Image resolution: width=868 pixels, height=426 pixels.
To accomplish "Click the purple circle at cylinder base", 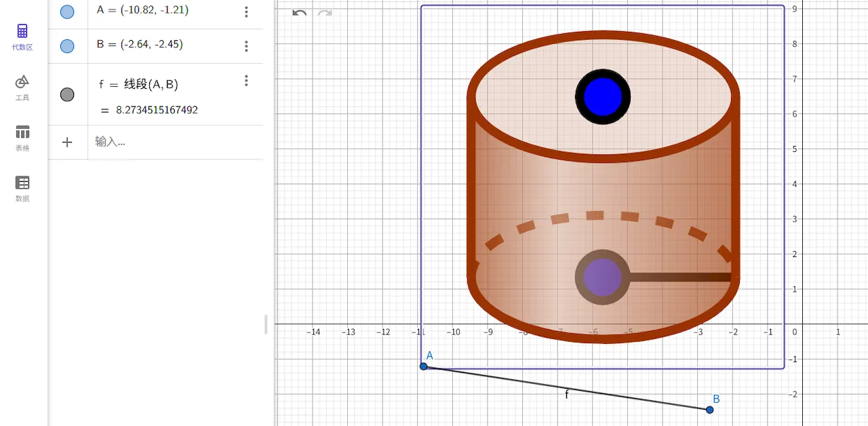I will [x=602, y=277].
